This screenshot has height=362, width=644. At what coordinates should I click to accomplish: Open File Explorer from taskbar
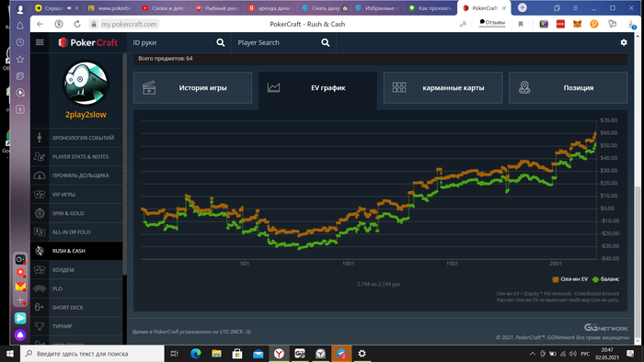pos(216,354)
